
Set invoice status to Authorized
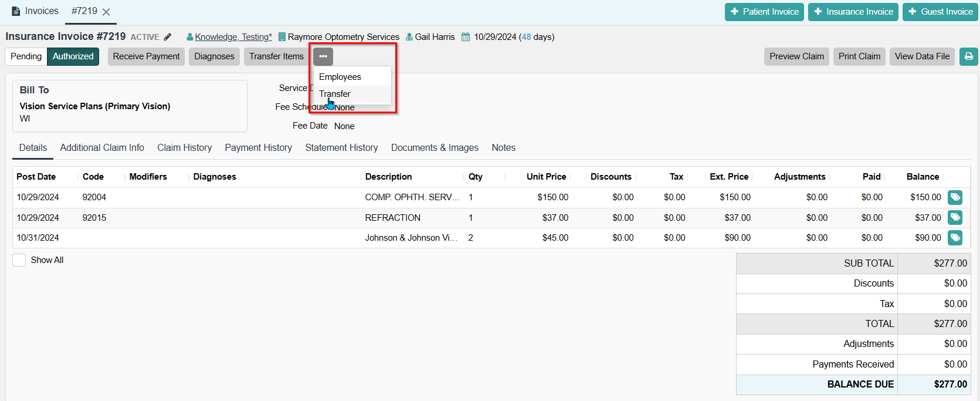[x=73, y=56]
